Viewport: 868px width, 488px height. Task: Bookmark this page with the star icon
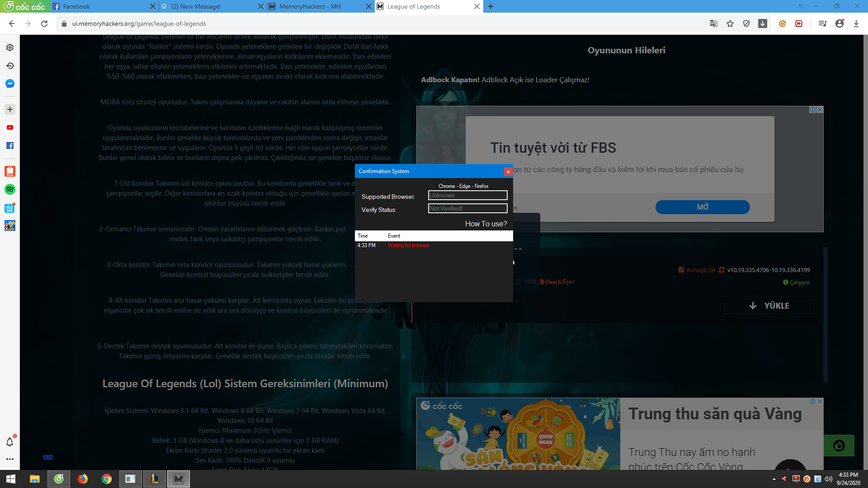[730, 23]
